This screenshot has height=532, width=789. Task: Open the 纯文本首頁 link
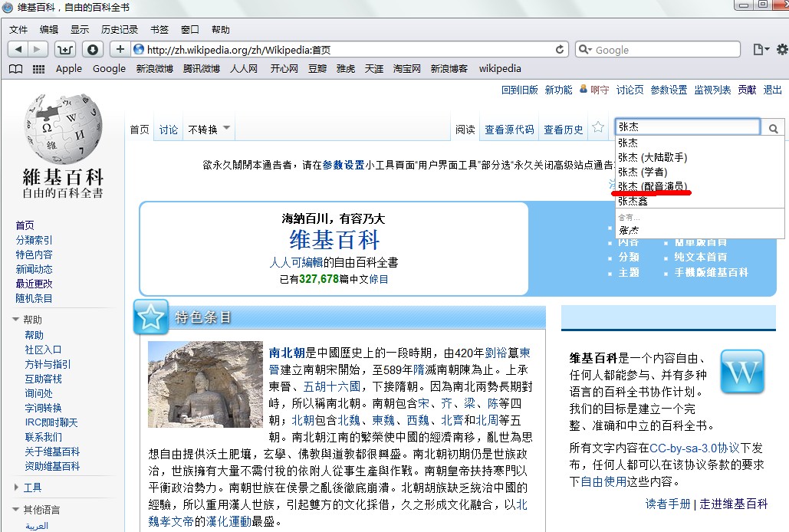[x=701, y=257]
